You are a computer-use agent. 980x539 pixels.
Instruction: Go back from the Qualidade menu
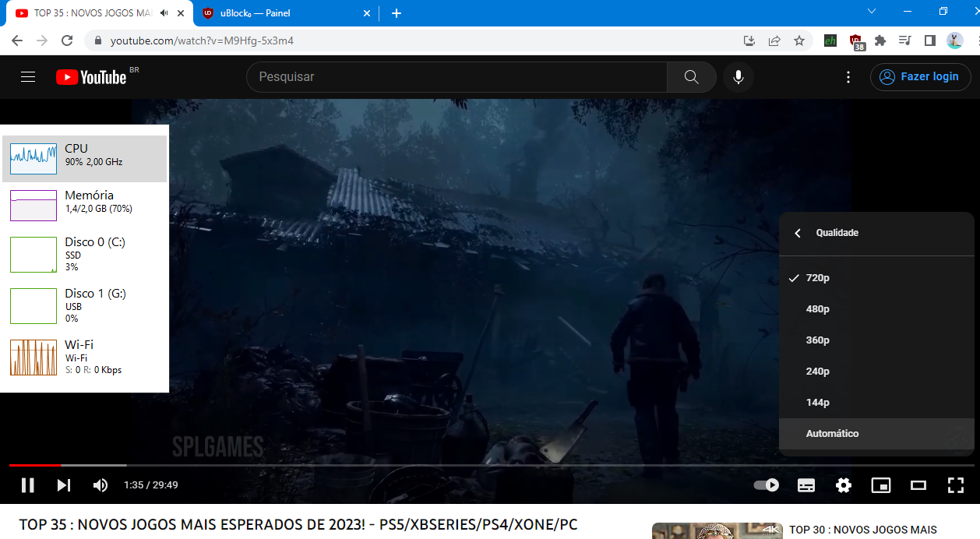(798, 233)
